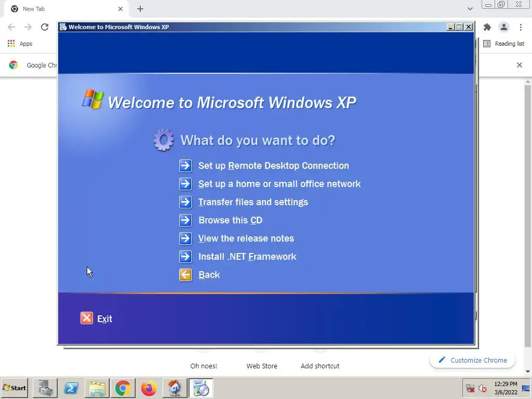Click the red X Exit icon
This screenshot has height=399, width=532.
pos(87,318)
